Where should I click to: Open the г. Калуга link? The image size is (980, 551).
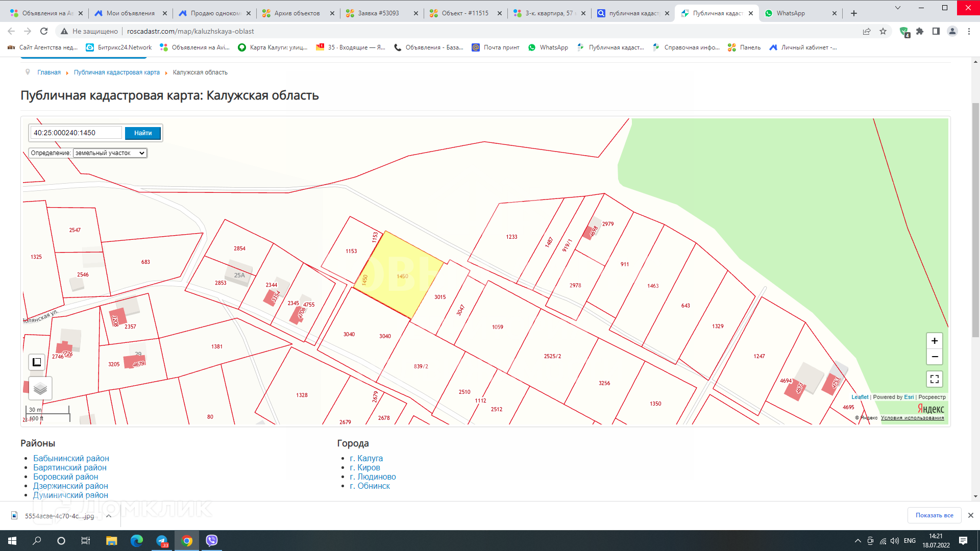point(366,458)
